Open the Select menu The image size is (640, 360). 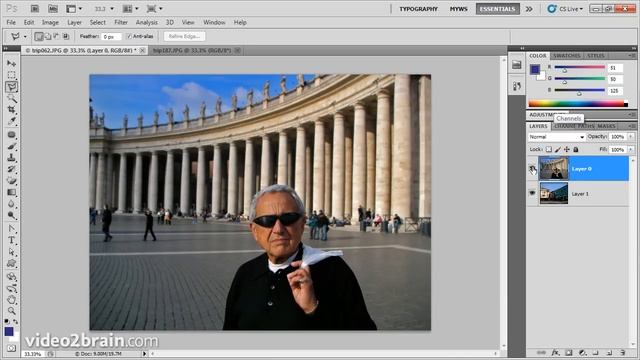(x=98, y=22)
